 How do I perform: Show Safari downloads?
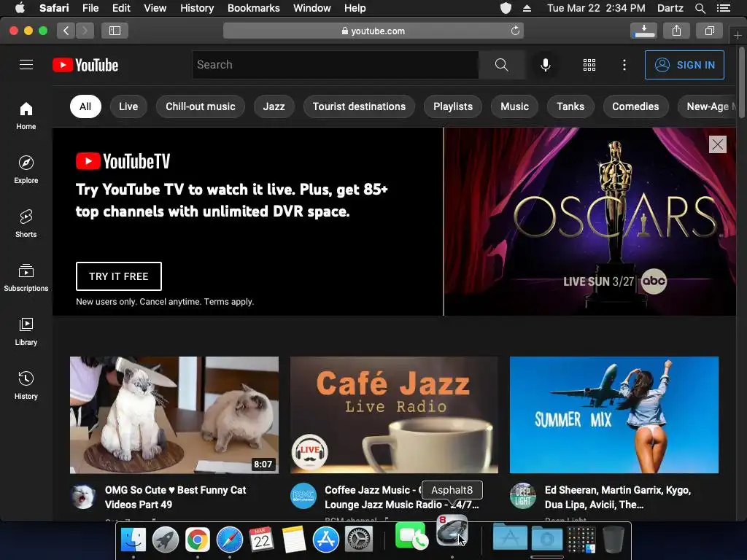[x=643, y=31]
